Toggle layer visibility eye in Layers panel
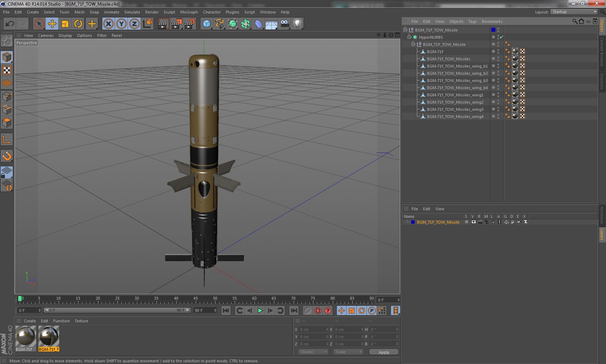The height and width of the screenshot is (364, 606). 473,222
